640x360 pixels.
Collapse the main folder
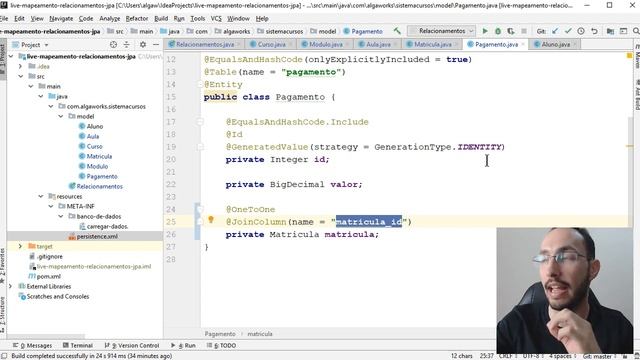tap(31, 86)
